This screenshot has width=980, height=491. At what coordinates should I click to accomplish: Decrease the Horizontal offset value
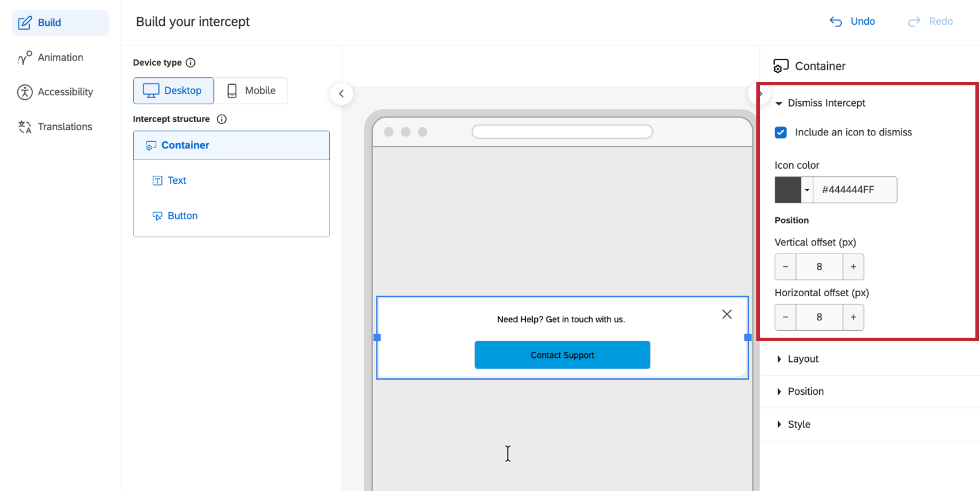click(785, 317)
